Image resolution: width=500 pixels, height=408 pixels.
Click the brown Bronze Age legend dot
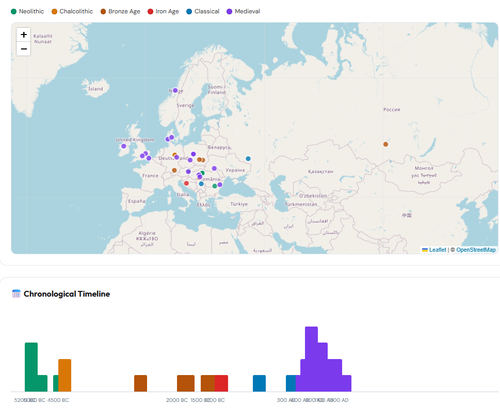(103, 12)
